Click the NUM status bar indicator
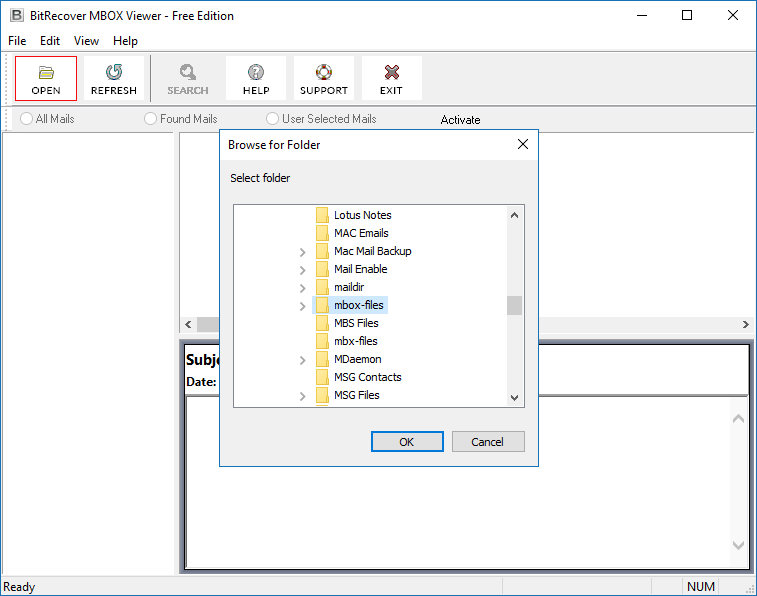 pos(701,586)
